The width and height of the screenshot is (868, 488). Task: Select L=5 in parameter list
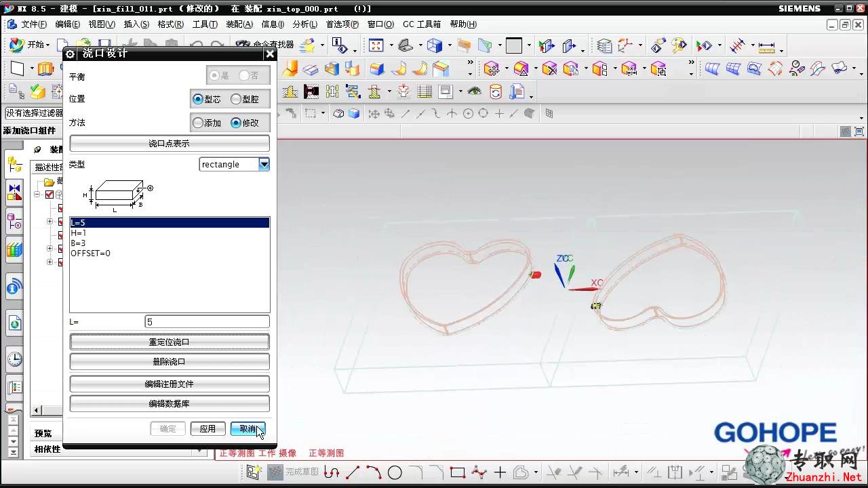point(170,223)
